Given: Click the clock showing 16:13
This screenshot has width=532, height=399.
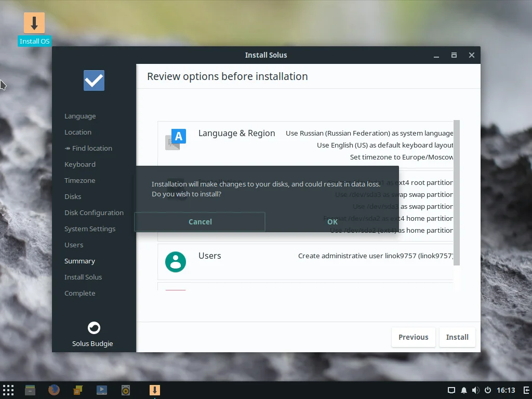Looking at the screenshot, I should (x=506, y=390).
